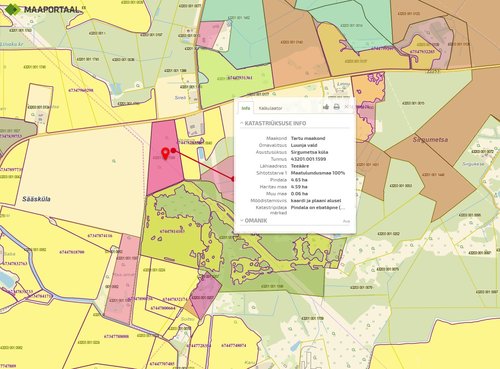Click the truncated Katastripidaja märked value
This screenshot has width=500, height=369.
(318, 207)
